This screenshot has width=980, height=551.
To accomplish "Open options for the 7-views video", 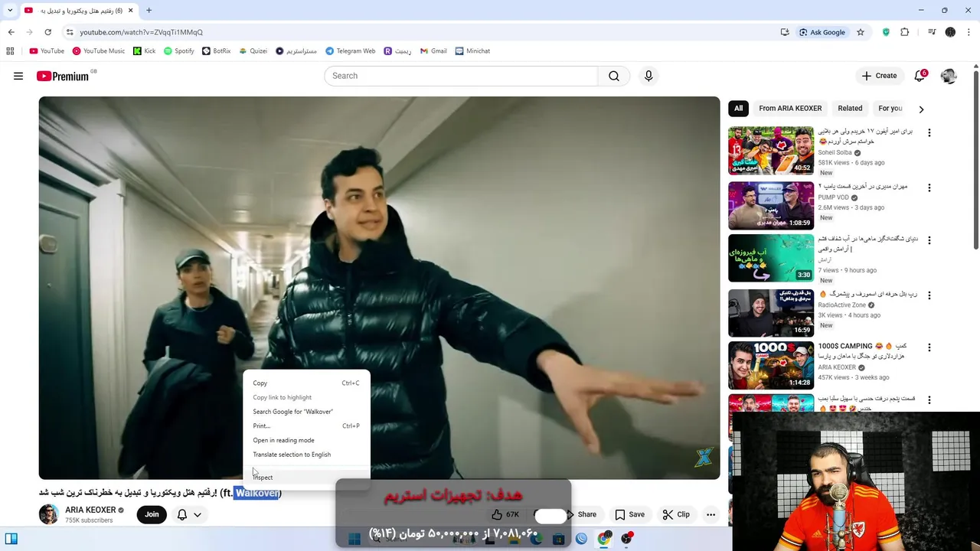I will pos(929,240).
